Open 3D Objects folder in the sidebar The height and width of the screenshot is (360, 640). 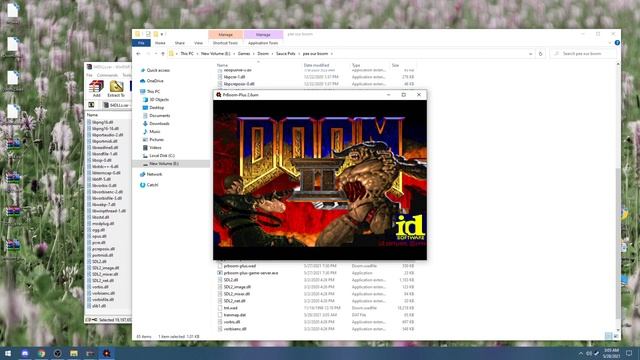(x=156, y=100)
